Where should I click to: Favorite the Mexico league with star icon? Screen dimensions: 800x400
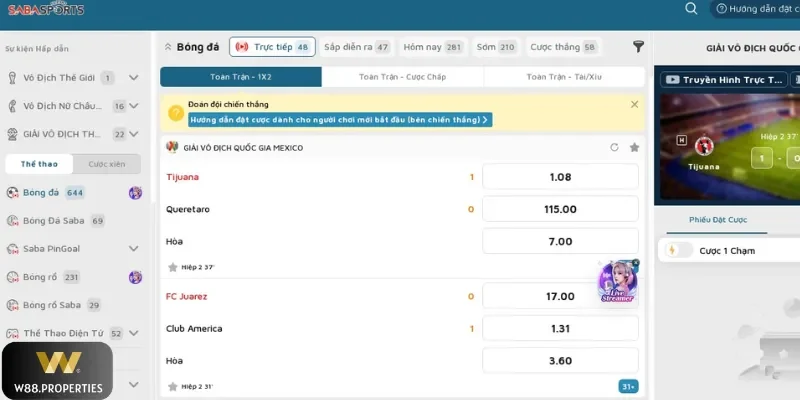pyautogui.click(x=634, y=147)
